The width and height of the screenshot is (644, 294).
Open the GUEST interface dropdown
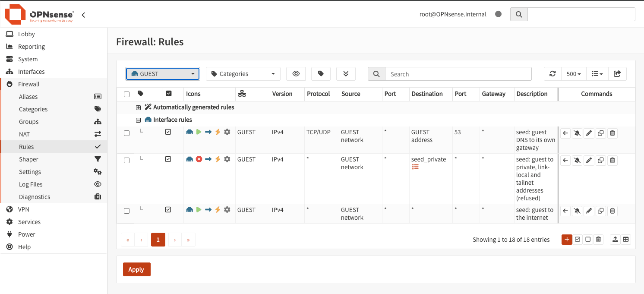click(x=163, y=74)
